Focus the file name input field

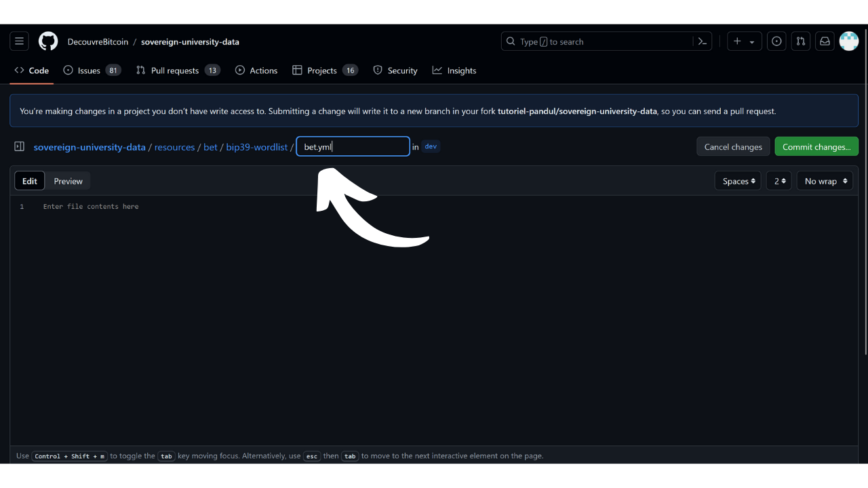[353, 146]
